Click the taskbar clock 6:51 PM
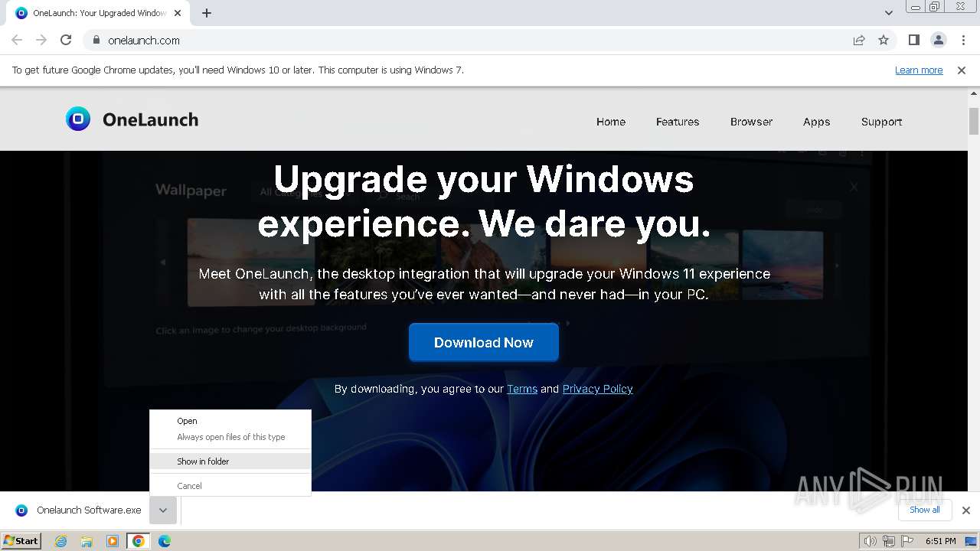Image resolution: width=980 pixels, height=551 pixels. coord(940,541)
